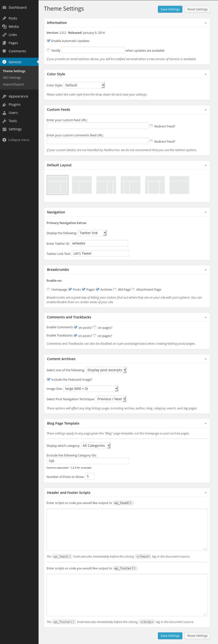
Task: Open SEO Settings submenu item
Action: [x=12, y=78]
